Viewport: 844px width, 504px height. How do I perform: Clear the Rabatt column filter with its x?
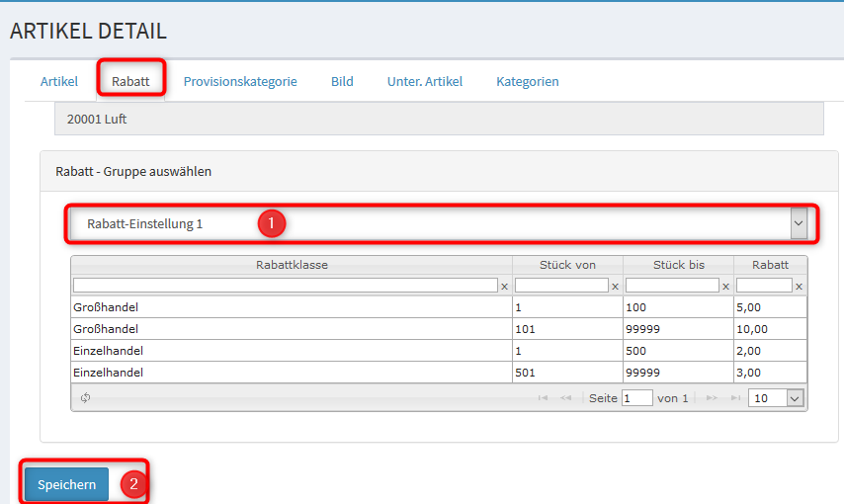click(800, 287)
